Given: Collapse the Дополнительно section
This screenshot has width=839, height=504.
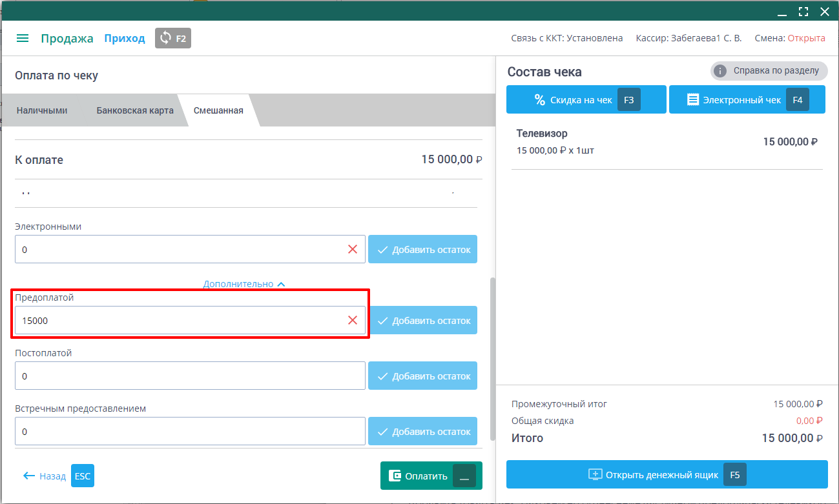Looking at the screenshot, I should click(244, 284).
